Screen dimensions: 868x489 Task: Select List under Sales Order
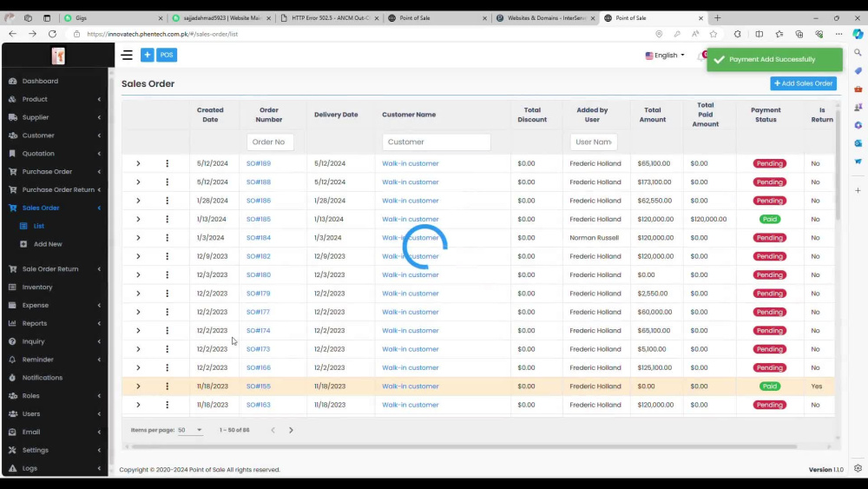coord(39,226)
